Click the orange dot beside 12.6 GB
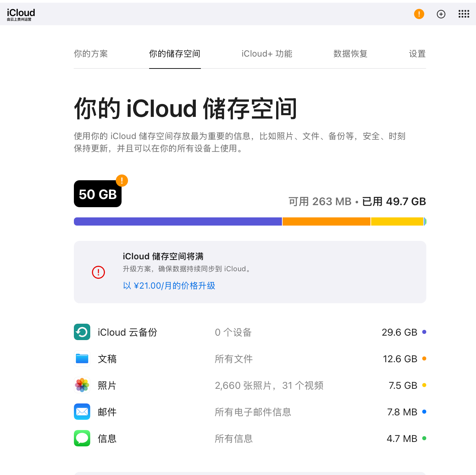This screenshot has width=476, height=475. pyautogui.click(x=424, y=358)
